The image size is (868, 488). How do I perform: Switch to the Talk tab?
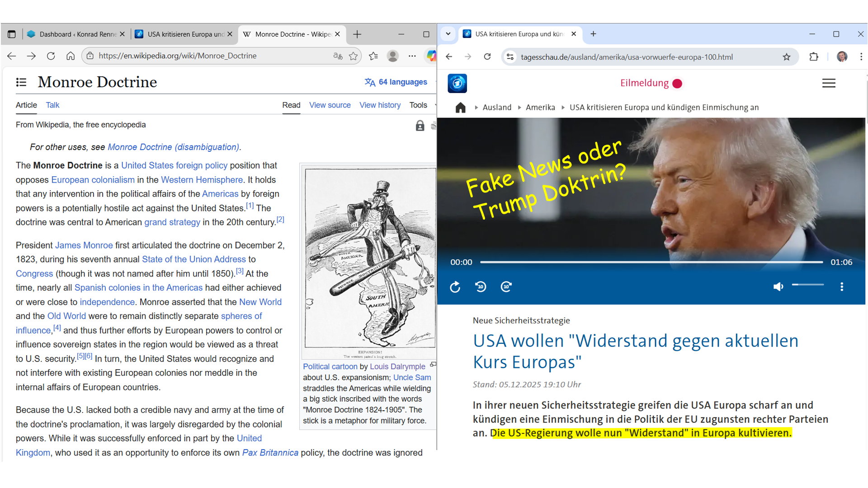point(52,105)
